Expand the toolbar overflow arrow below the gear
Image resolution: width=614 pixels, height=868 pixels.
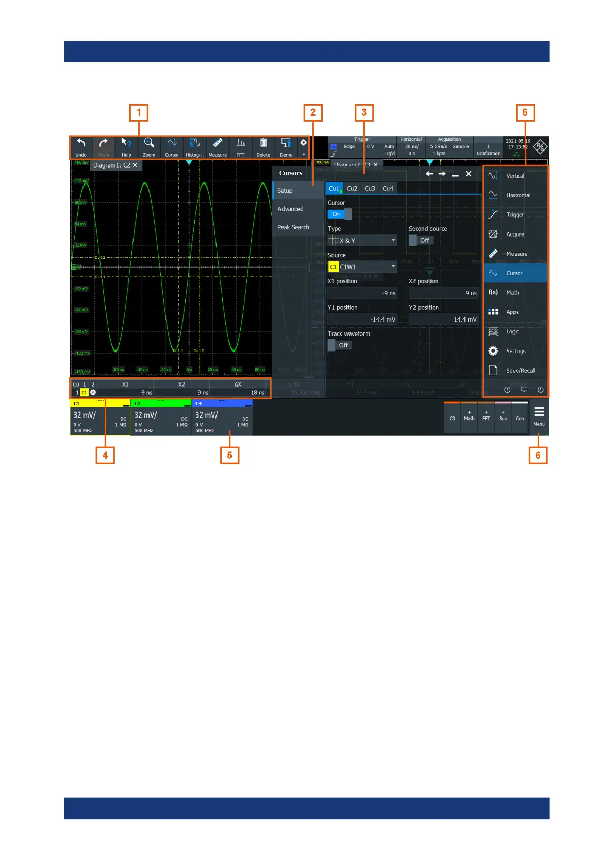(303, 154)
